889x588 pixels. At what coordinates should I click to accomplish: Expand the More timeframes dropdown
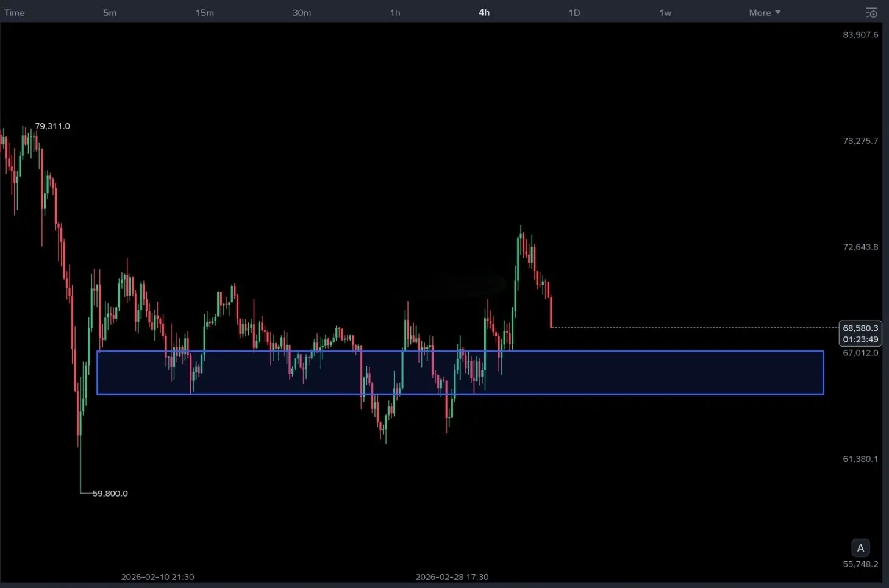(x=765, y=13)
